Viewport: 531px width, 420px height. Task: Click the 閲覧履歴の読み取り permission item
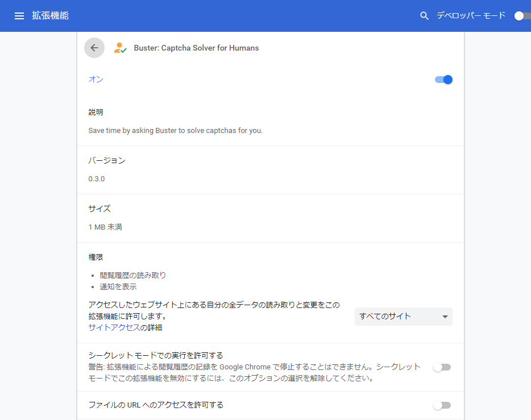coord(133,275)
